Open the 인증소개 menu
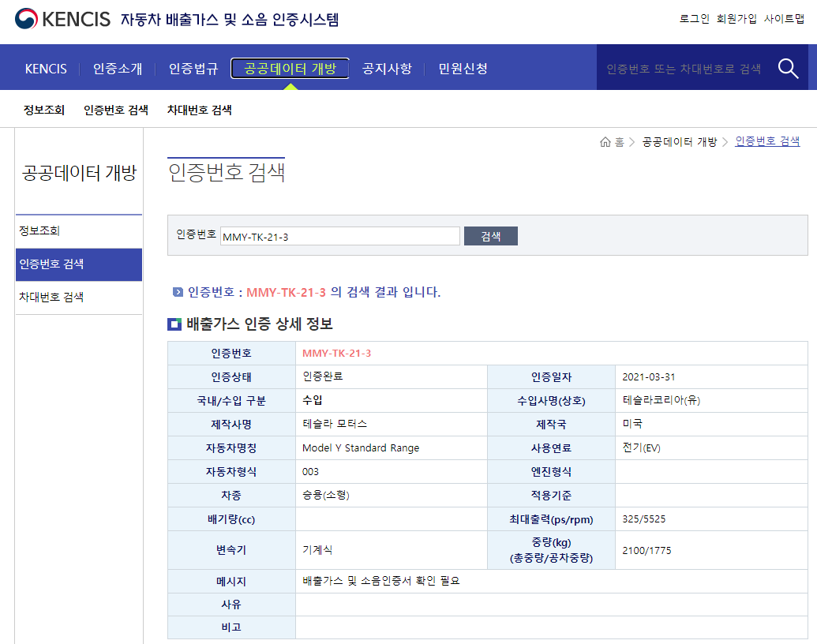The width and height of the screenshot is (817, 644). point(118,69)
